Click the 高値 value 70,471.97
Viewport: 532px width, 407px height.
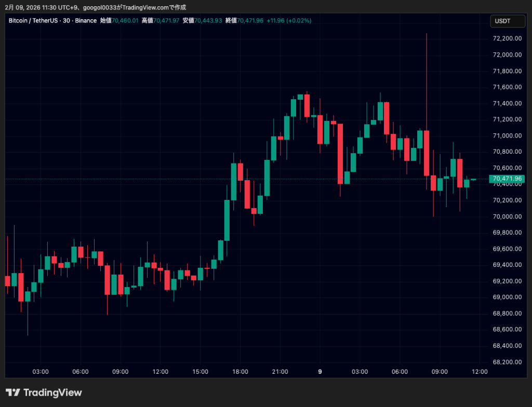tap(166, 21)
